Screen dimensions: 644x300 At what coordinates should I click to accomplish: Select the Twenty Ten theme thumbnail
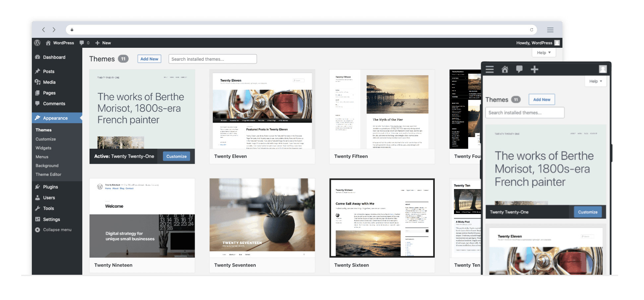(x=465, y=218)
